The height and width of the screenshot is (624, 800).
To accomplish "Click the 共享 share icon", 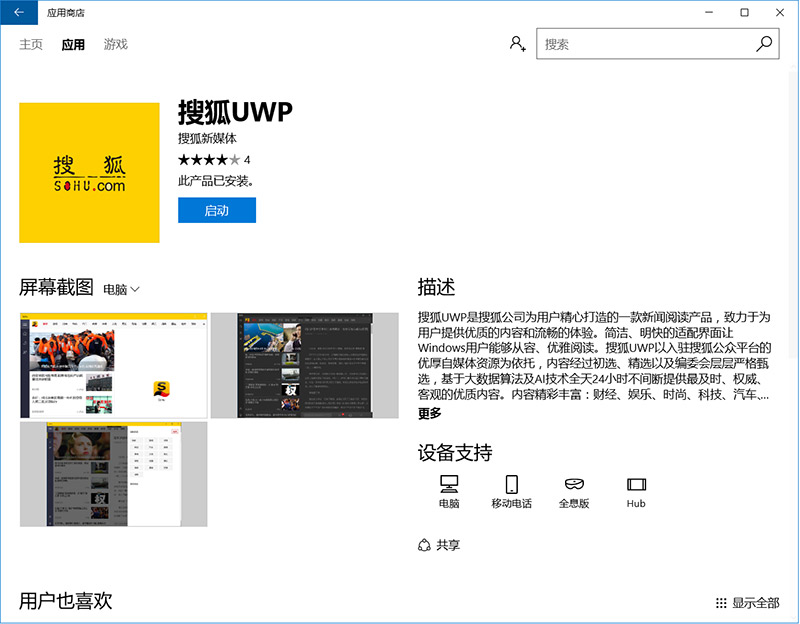I will pos(424,545).
